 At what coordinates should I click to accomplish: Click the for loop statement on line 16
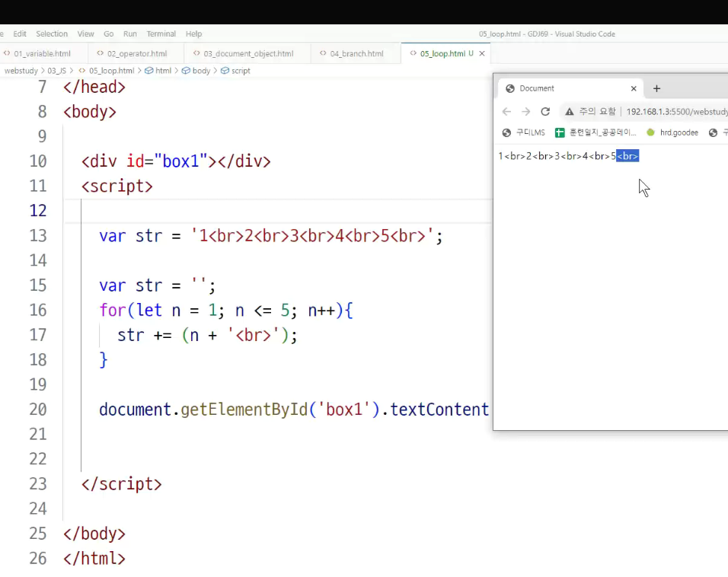coord(226,310)
